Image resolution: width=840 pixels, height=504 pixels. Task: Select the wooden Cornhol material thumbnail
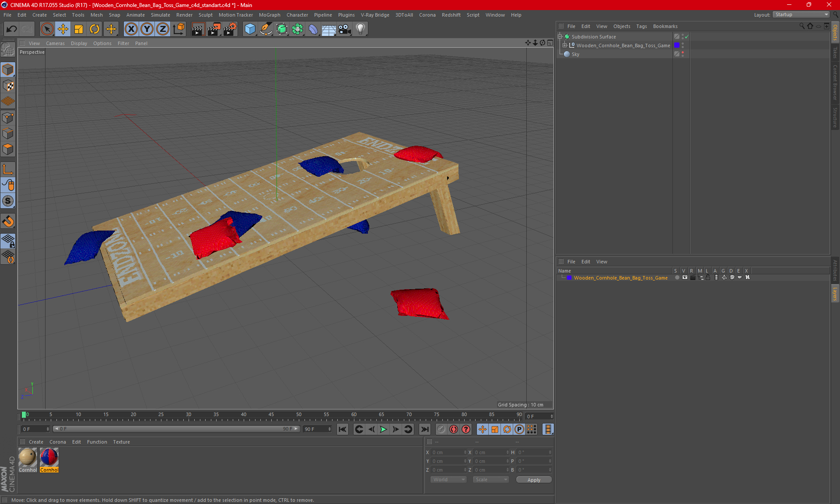tap(28, 458)
